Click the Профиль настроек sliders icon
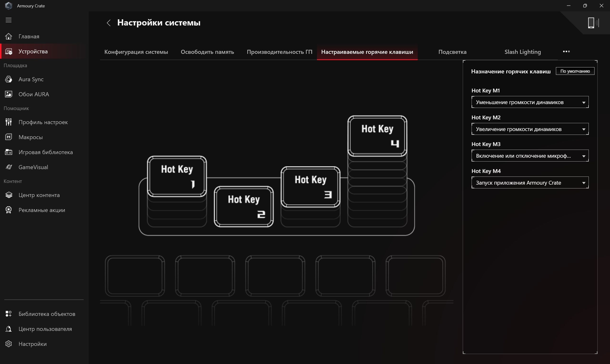Screen dimensions: 610x364 coord(9,122)
